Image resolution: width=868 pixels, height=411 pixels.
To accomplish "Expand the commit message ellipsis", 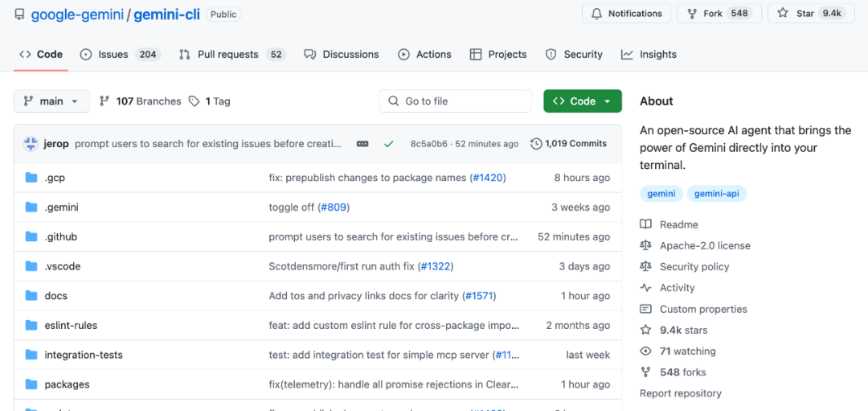I will (362, 144).
